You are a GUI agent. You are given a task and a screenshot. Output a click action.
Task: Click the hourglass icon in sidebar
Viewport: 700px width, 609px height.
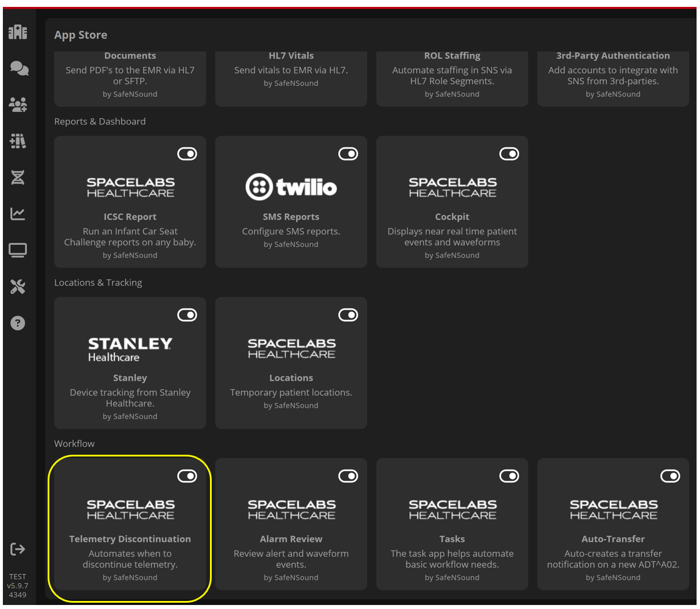(18, 177)
